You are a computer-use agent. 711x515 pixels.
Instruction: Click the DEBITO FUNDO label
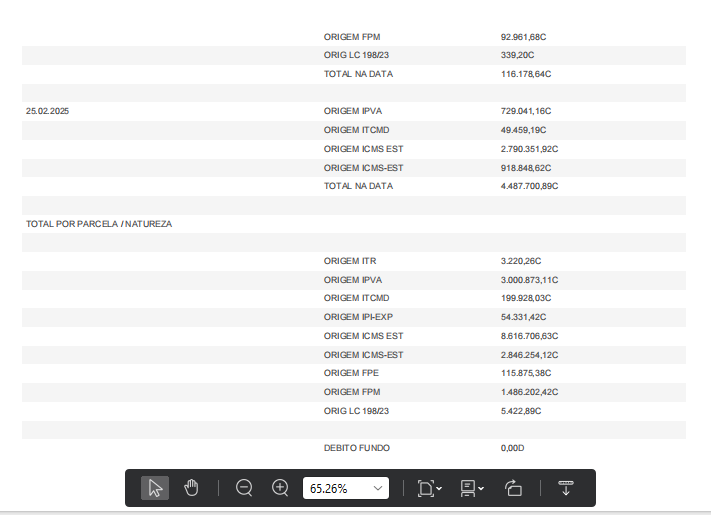coord(357,448)
